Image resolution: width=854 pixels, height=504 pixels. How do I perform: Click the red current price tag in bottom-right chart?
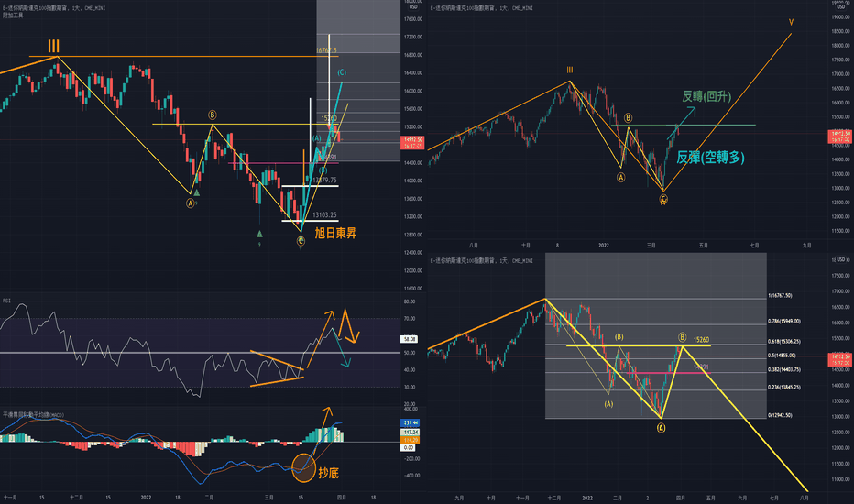click(839, 359)
